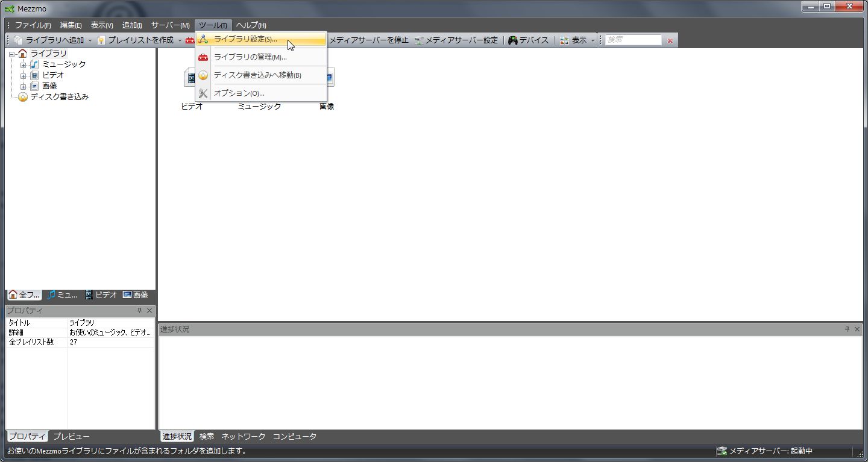Switch to the 進捗状況 tab
Image resolution: width=868 pixels, height=462 pixels.
pos(177,436)
